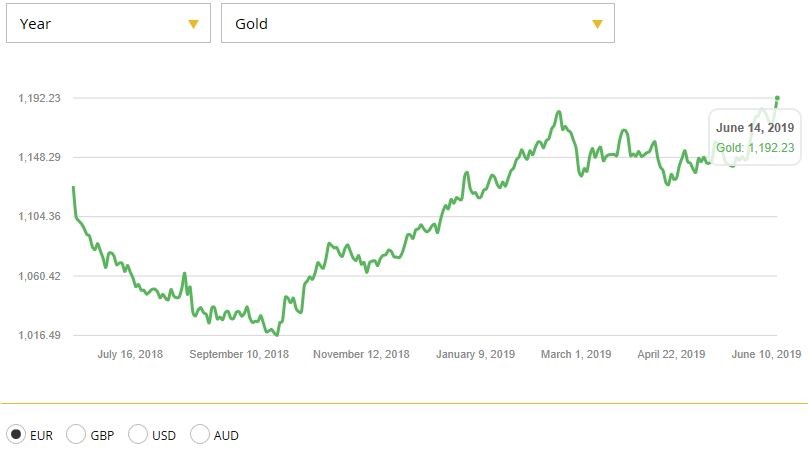The width and height of the screenshot is (809, 450).
Task: Click the June 14, 2019 data point
Action: pyautogui.click(x=777, y=98)
